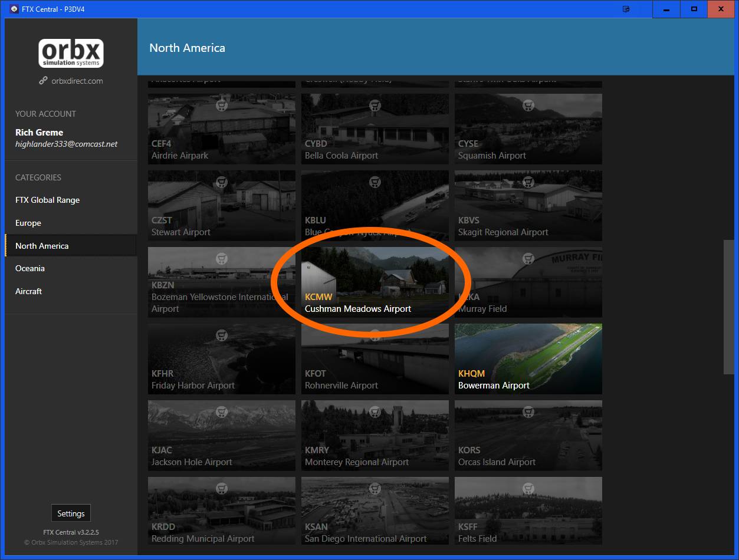
Task: Go to the Oceania category
Action: tap(71, 268)
